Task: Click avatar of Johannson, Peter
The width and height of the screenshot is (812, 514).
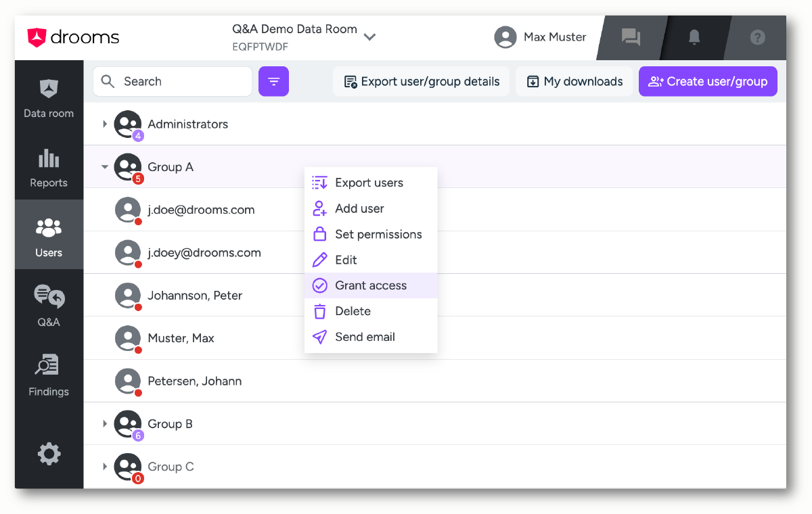Action: pyautogui.click(x=128, y=296)
